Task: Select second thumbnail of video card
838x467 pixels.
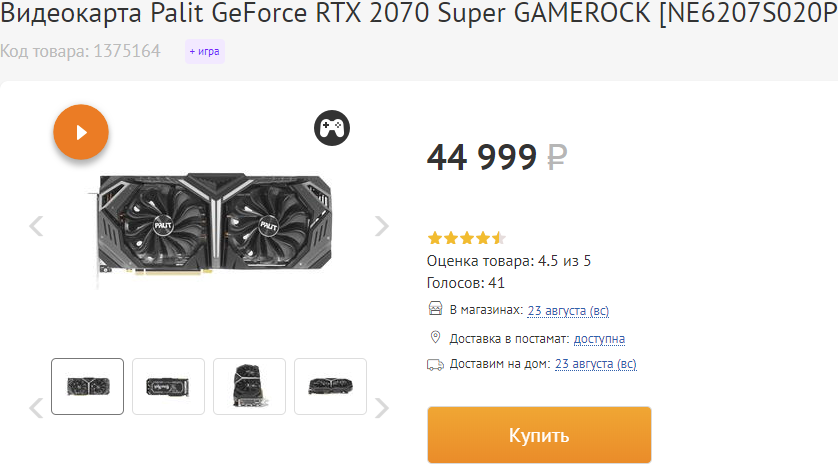Action: 168,386
